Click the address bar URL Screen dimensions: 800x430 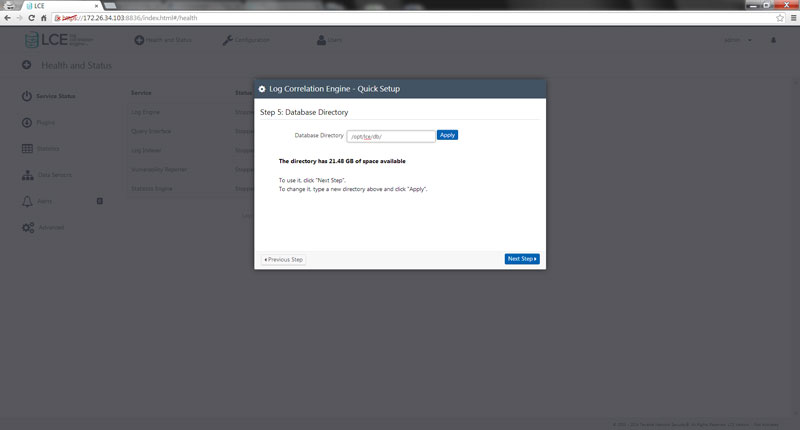pyautogui.click(x=129, y=18)
